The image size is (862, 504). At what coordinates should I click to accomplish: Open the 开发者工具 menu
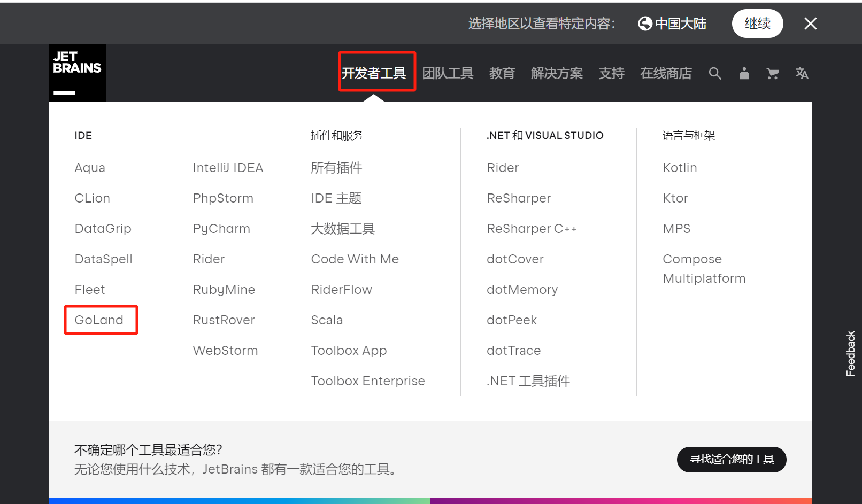click(x=374, y=73)
